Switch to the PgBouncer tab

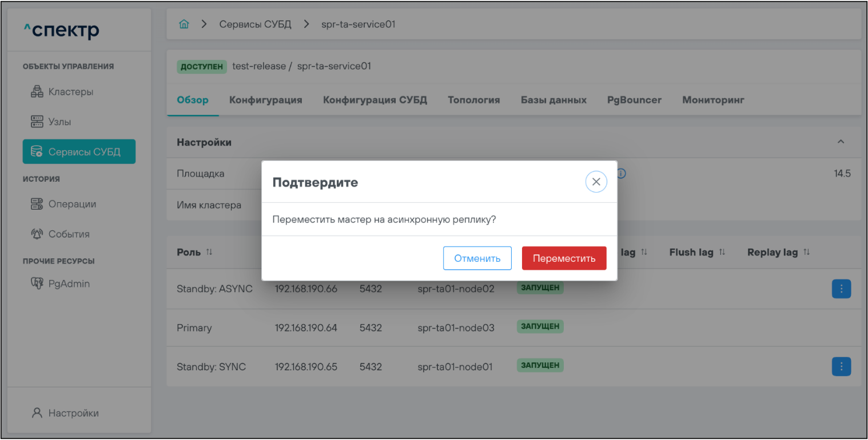(x=634, y=100)
